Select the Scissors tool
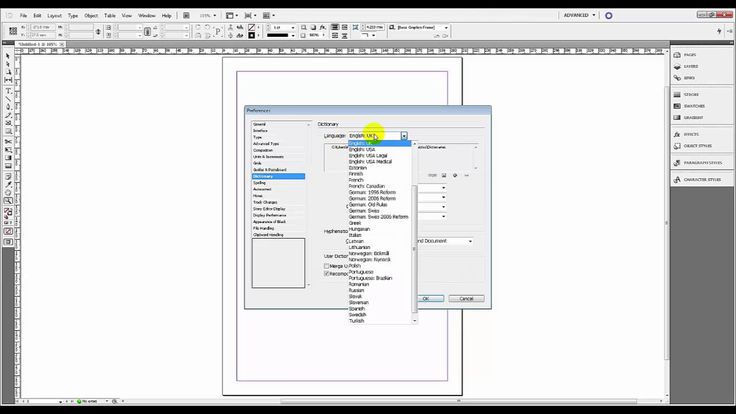The width and height of the screenshot is (736, 414). [8, 142]
